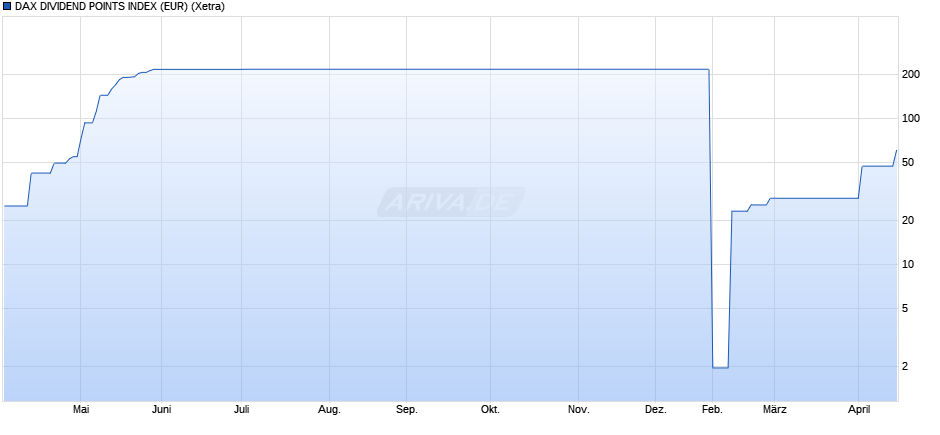The width and height of the screenshot is (940, 435).
Task: Select the Juni label on the time axis
Action: pos(161,410)
